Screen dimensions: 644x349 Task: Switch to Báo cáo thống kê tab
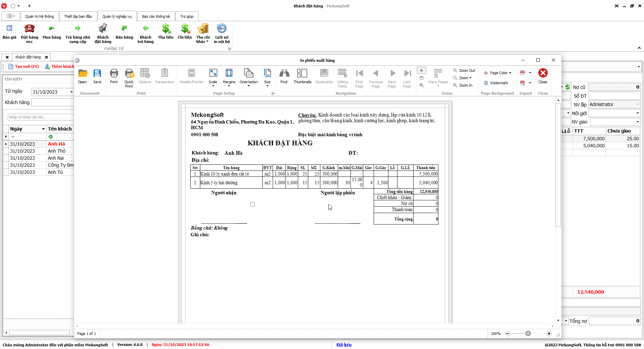pyautogui.click(x=156, y=16)
